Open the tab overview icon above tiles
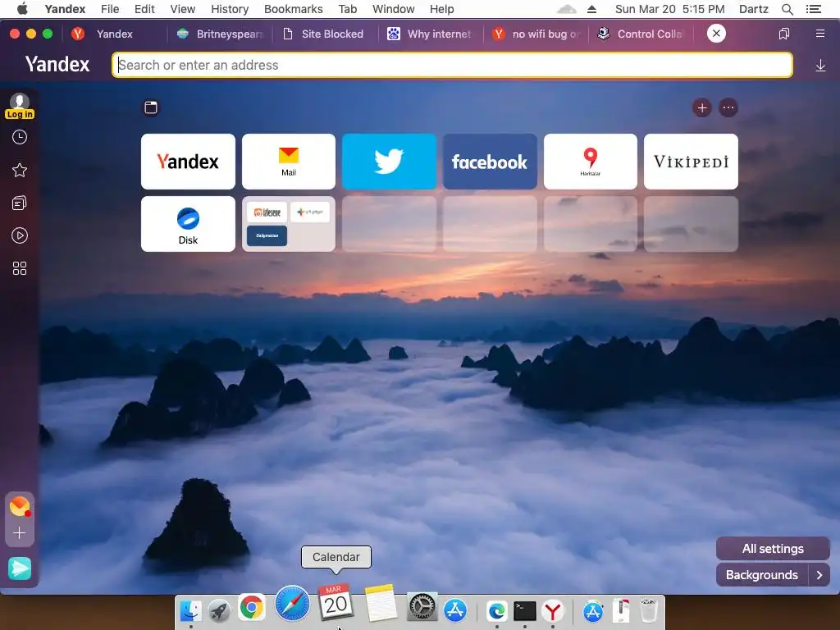The height and width of the screenshot is (630, 840). coord(151,107)
